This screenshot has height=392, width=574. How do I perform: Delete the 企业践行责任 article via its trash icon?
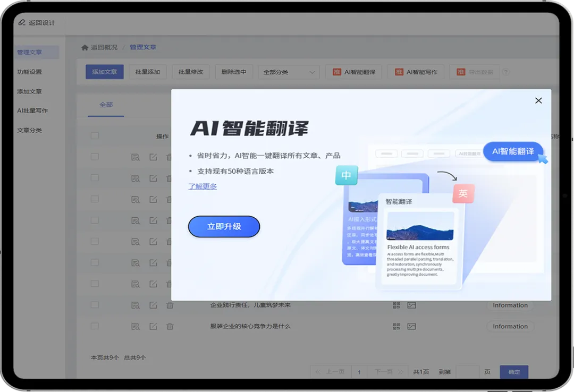tap(170, 305)
